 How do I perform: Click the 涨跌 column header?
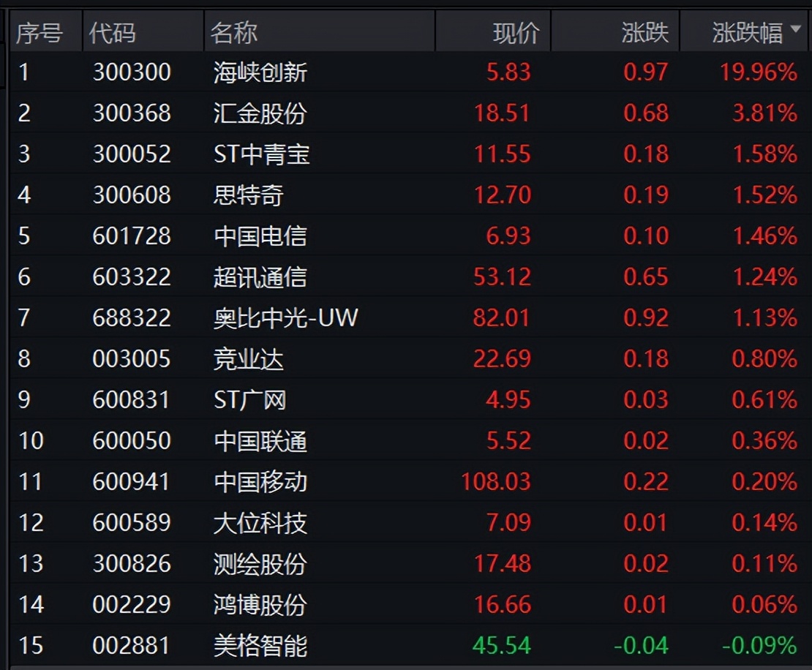(x=644, y=33)
